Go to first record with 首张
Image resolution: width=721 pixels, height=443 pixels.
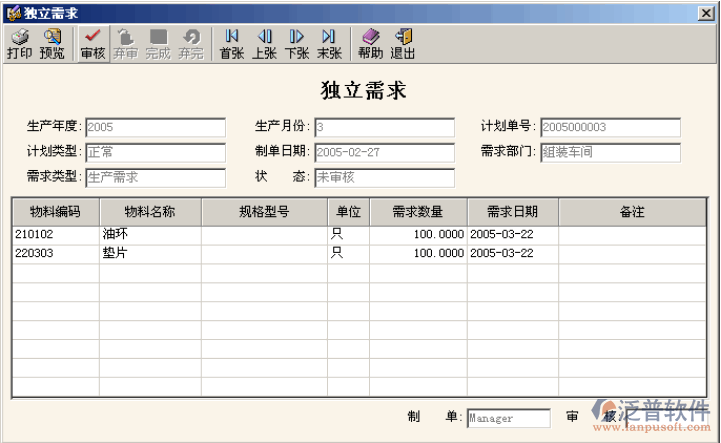231,43
